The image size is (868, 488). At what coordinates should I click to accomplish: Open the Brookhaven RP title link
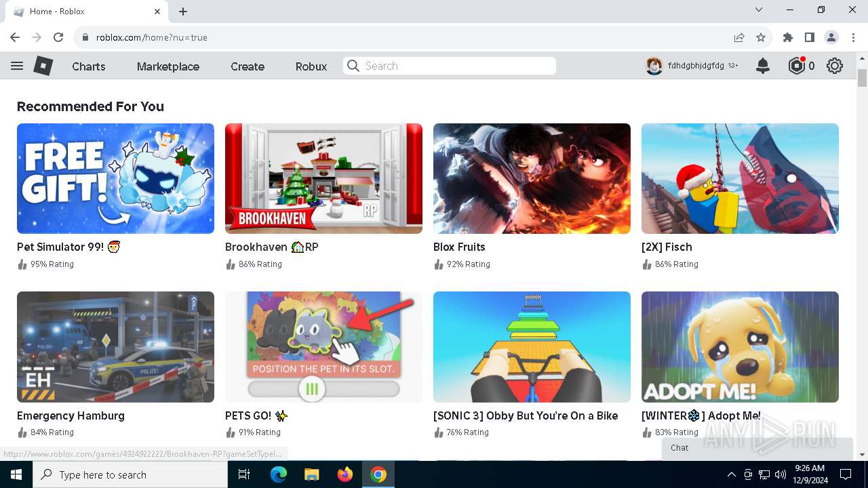[272, 247]
